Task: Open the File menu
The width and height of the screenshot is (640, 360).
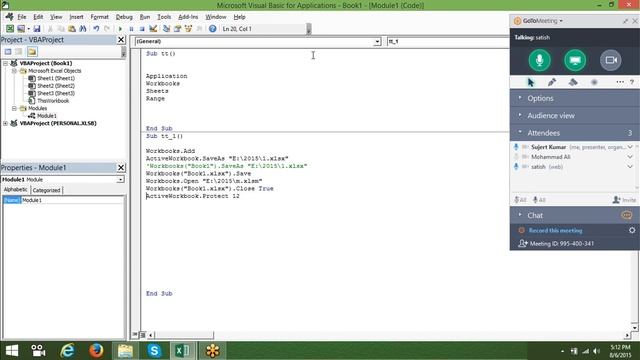Action: [x=21, y=17]
